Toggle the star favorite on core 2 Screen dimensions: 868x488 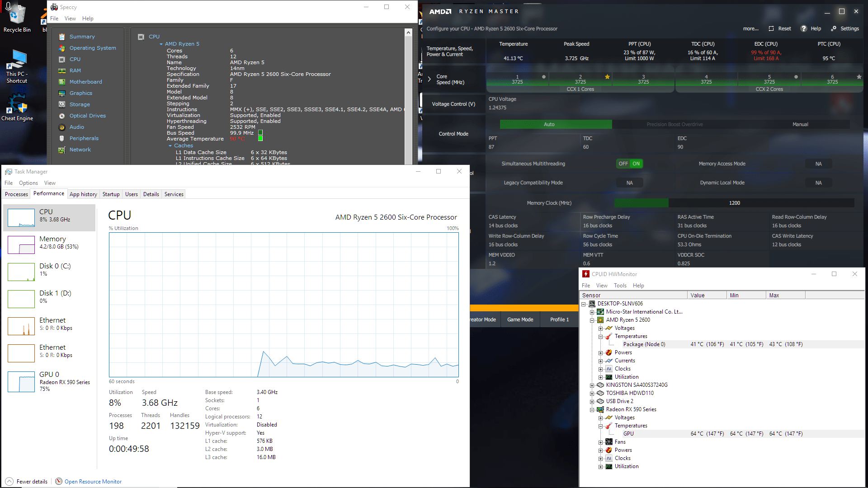(608, 77)
